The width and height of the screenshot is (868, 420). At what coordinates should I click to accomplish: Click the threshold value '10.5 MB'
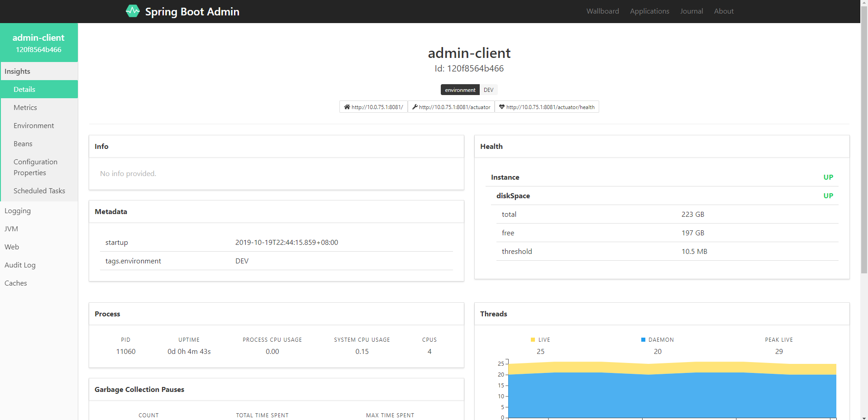tap(694, 251)
